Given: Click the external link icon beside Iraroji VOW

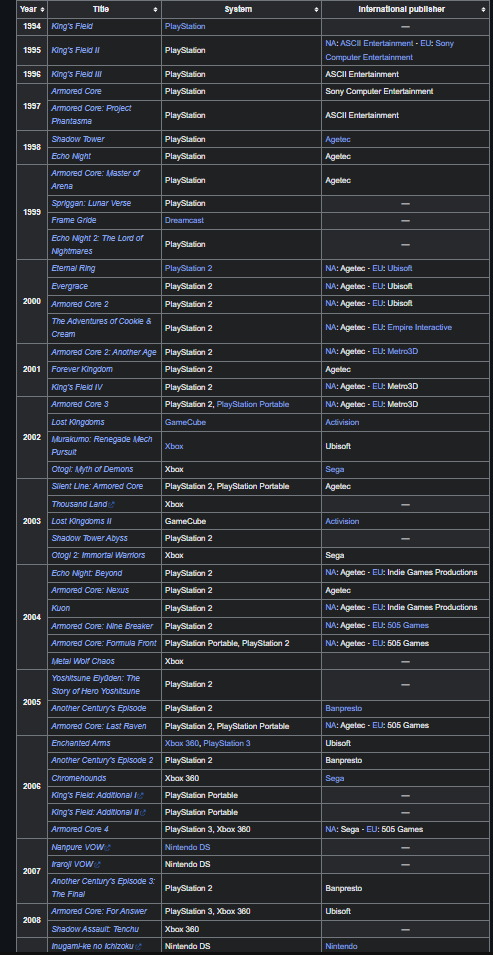Looking at the screenshot, I should (98, 865).
